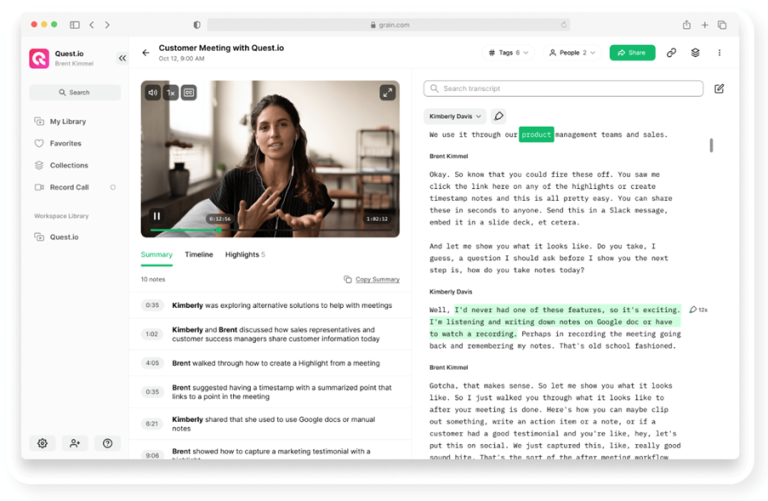
Task: Click note 'Brent walked through how to create'
Action: click(x=276, y=363)
